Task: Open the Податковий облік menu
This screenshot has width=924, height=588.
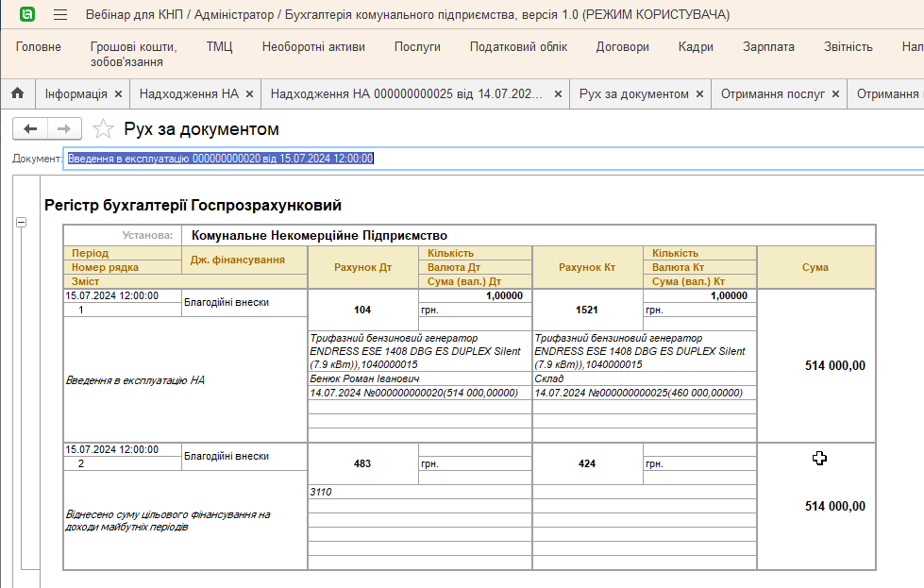Action: pyautogui.click(x=518, y=47)
